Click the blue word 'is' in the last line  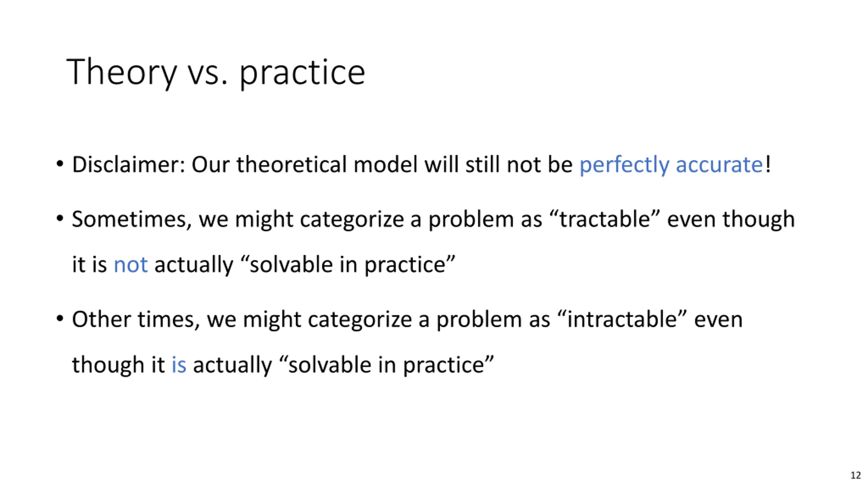point(179,365)
